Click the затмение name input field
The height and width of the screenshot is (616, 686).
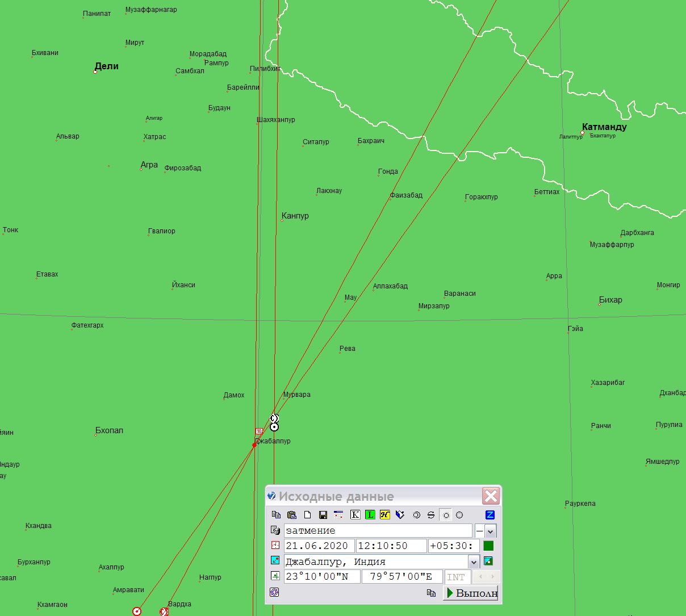tap(378, 530)
